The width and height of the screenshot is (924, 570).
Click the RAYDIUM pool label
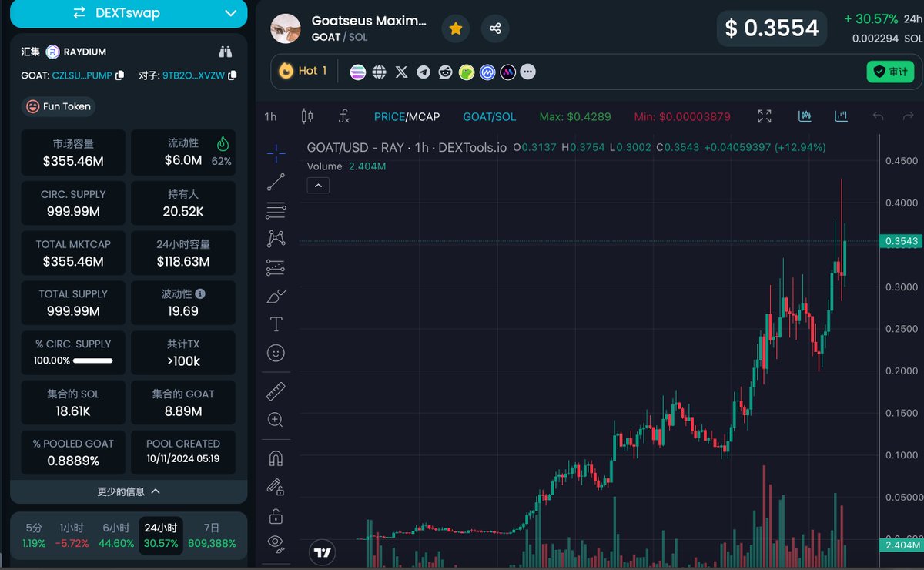[85, 52]
